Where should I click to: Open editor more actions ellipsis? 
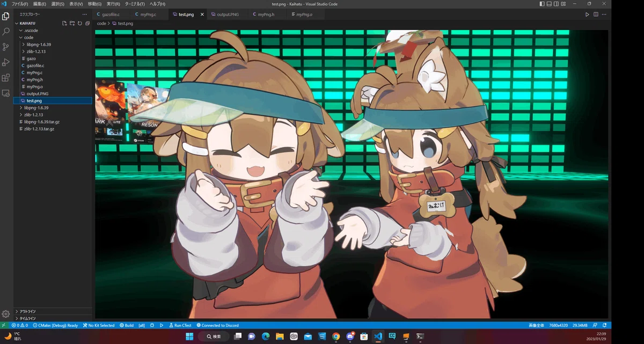click(x=603, y=14)
